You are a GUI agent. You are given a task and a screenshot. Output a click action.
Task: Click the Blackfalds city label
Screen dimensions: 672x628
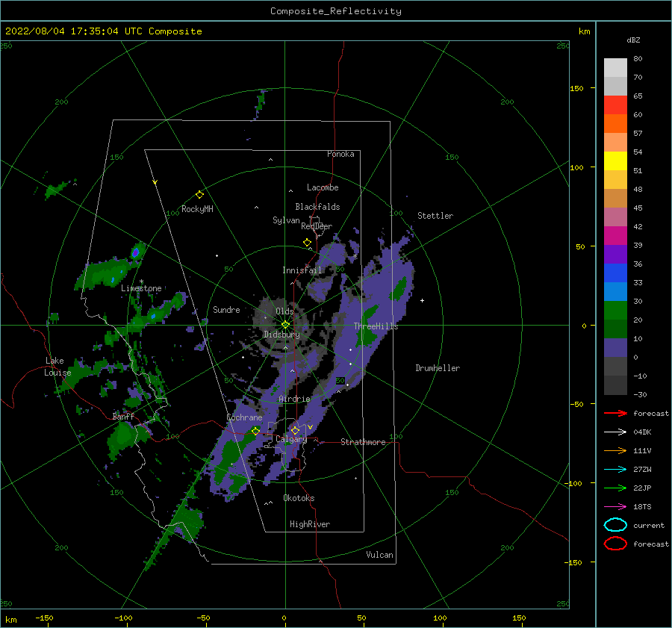pos(317,207)
